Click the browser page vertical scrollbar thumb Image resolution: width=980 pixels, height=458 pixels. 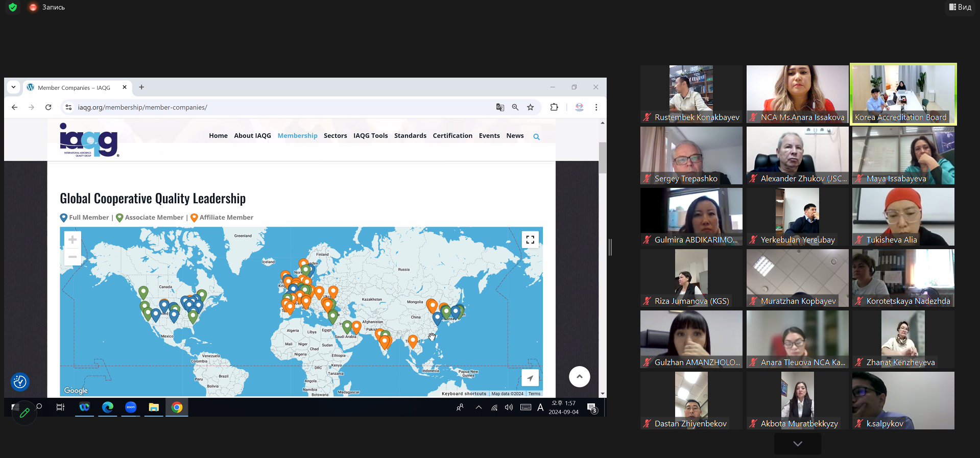pyautogui.click(x=603, y=157)
